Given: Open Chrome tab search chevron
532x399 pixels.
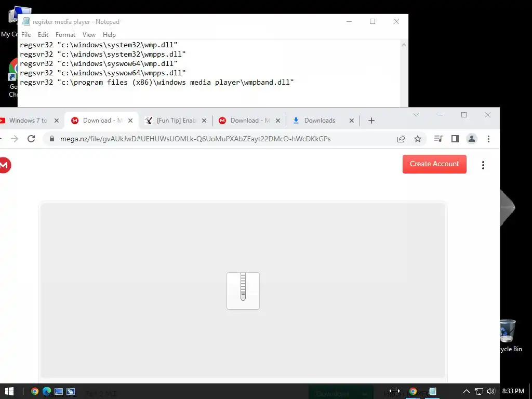Looking at the screenshot, I should click(x=416, y=115).
